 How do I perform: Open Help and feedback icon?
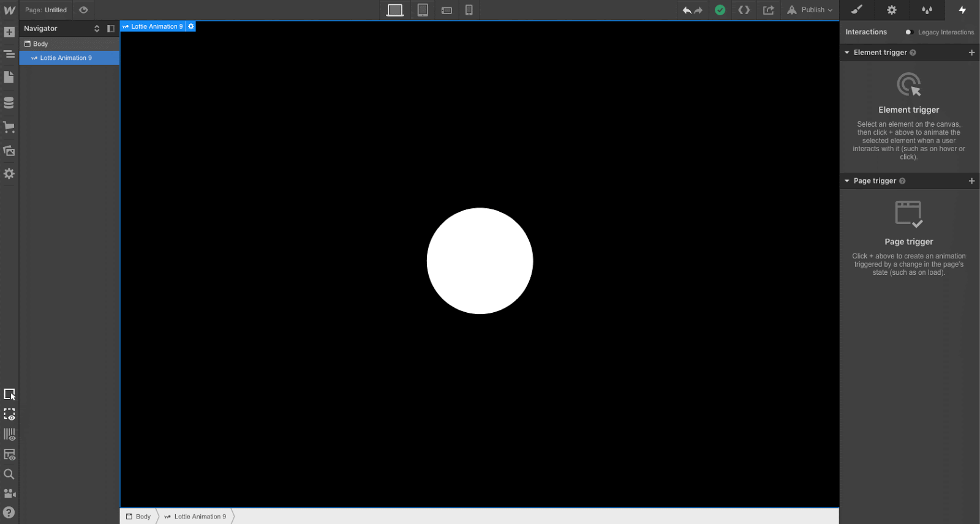pos(9,512)
